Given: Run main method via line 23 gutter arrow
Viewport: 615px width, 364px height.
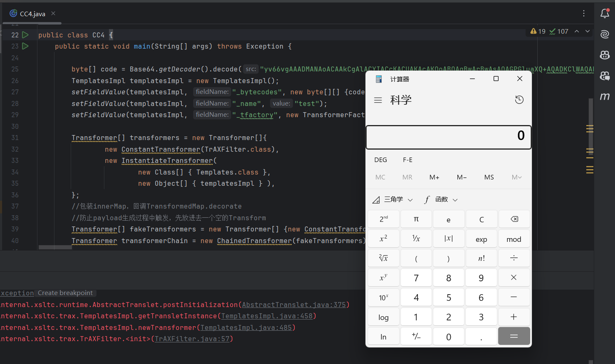Looking at the screenshot, I should [x=25, y=46].
